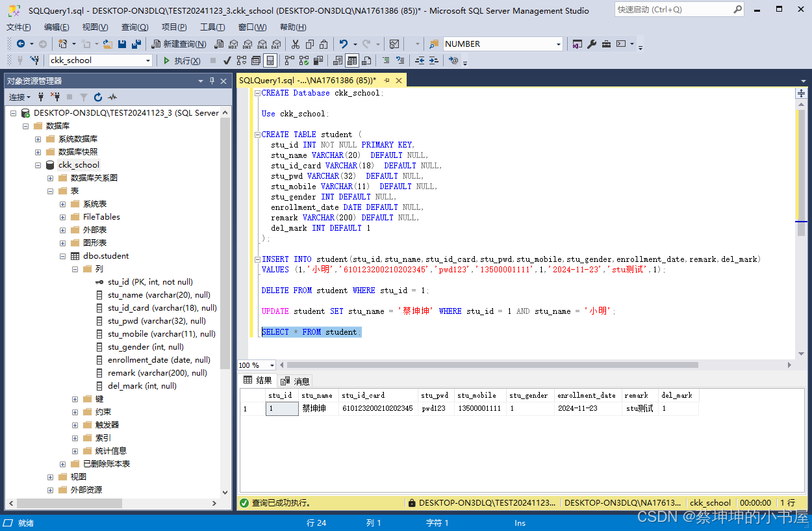Click the stu_name column header in results

318,395
